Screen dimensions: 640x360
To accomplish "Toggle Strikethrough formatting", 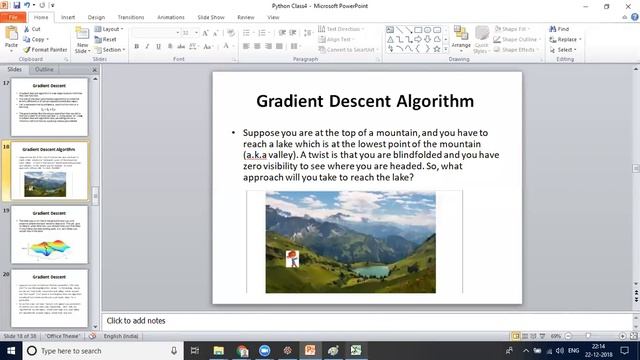I will pos(181,47).
